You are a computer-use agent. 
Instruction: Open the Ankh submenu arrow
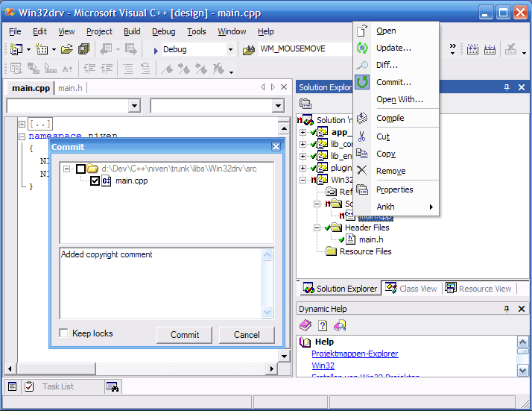click(431, 207)
